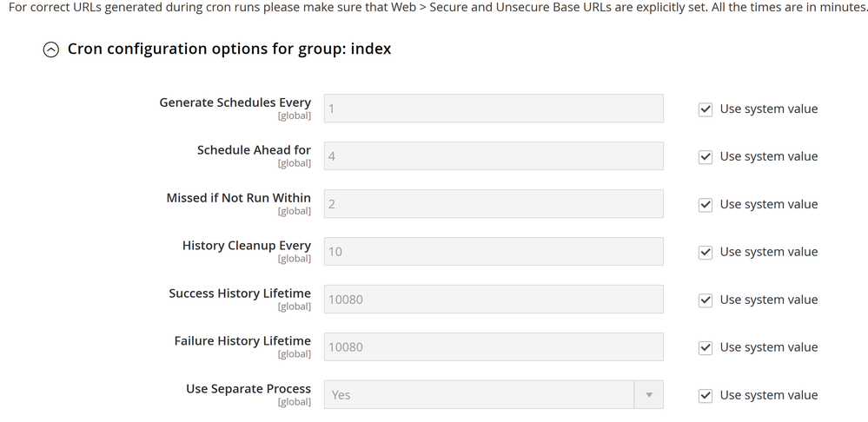Screen dimensions: 868x422
Task: Click the History Cleanup Every field
Action: [x=493, y=253]
